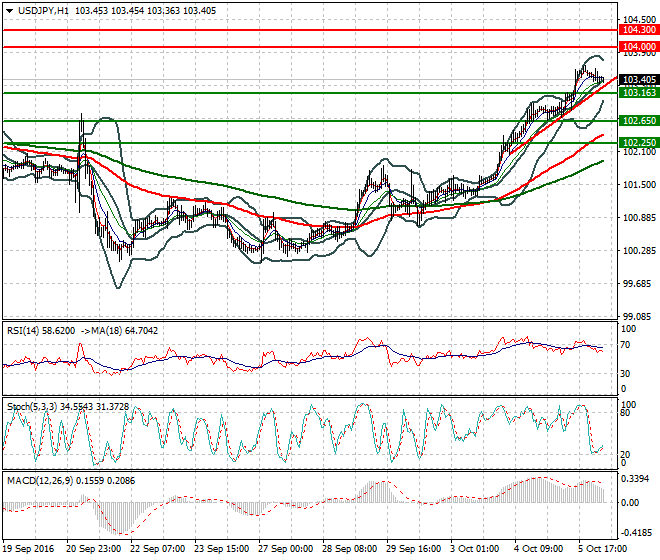Select the 99.085 price axis value
660x560 pixels.
(637, 317)
